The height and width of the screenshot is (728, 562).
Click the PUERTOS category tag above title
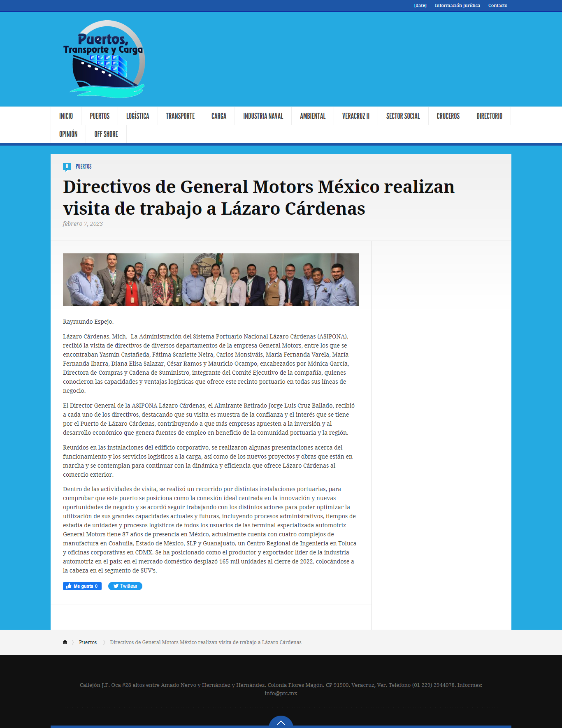[x=84, y=166]
